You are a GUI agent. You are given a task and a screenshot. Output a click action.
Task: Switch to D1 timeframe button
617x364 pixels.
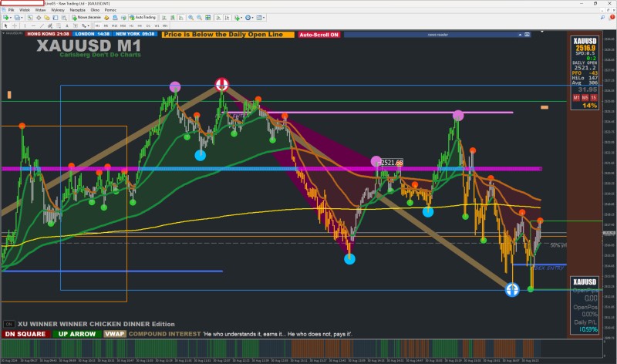tap(148, 25)
